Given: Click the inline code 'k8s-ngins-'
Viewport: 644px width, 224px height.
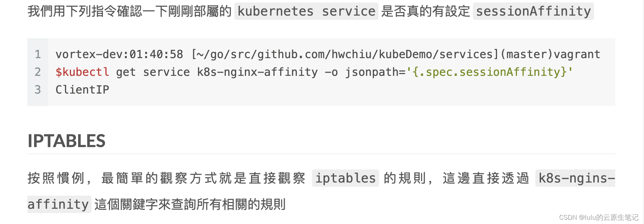Looking at the screenshot, I should (x=575, y=178).
